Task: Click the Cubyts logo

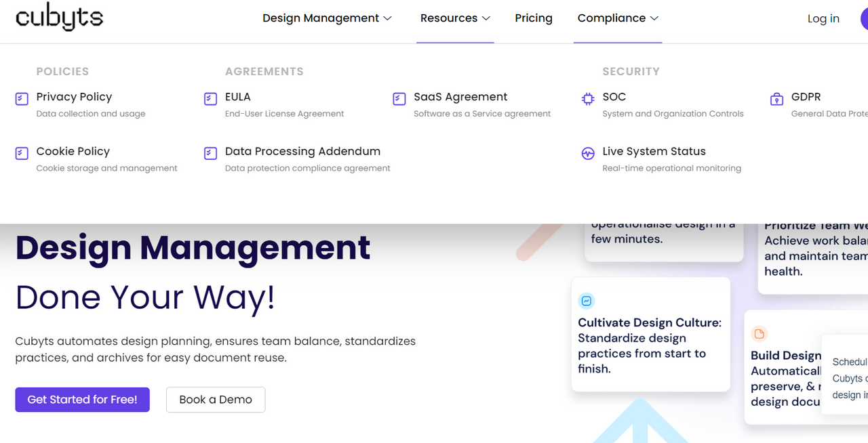Action: point(59,18)
